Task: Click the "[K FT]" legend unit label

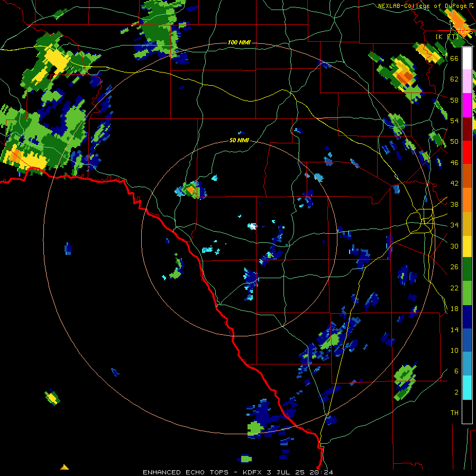Action: (447, 36)
